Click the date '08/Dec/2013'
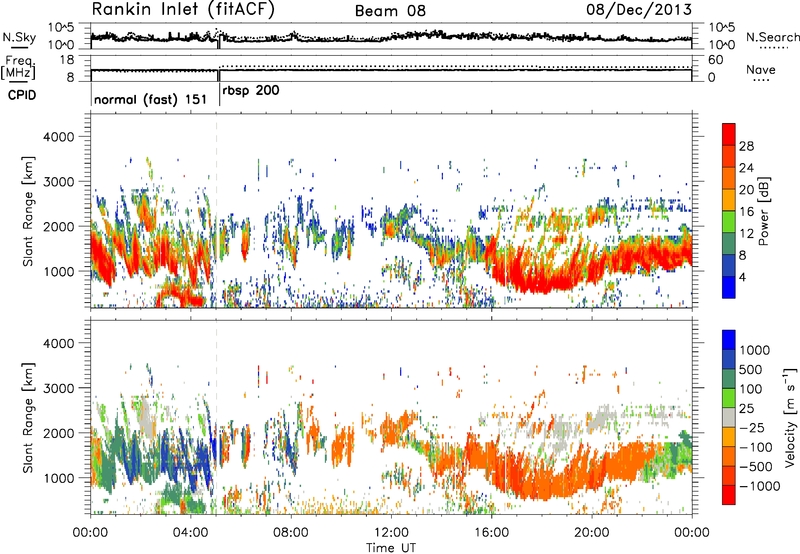The image size is (800, 554). click(x=639, y=10)
